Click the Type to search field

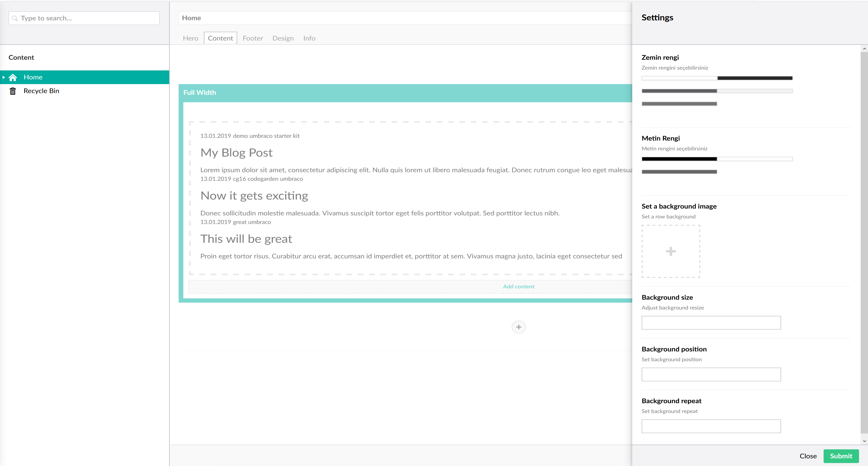[x=84, y=18]
